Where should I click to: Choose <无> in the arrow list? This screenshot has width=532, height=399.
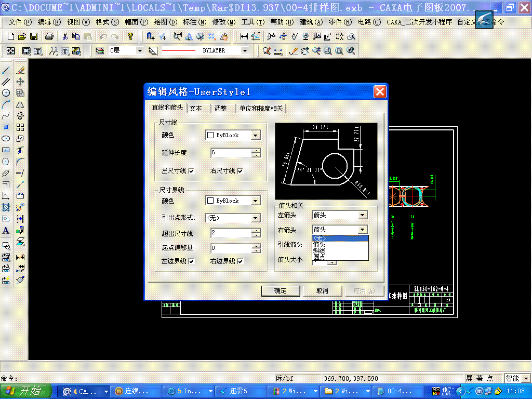click(340, 238)
